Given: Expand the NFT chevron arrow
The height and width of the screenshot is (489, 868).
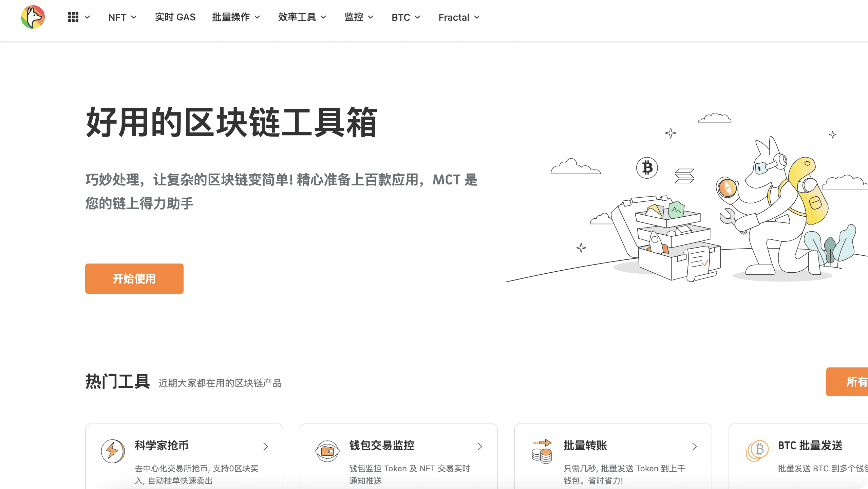Looking at the screenshot, I should click(x=134, y=17).
